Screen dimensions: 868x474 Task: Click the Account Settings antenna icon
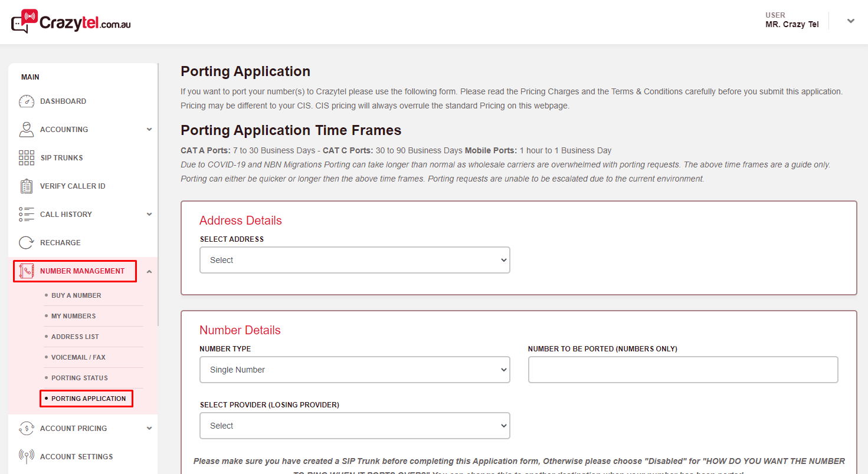pos(27,457)
